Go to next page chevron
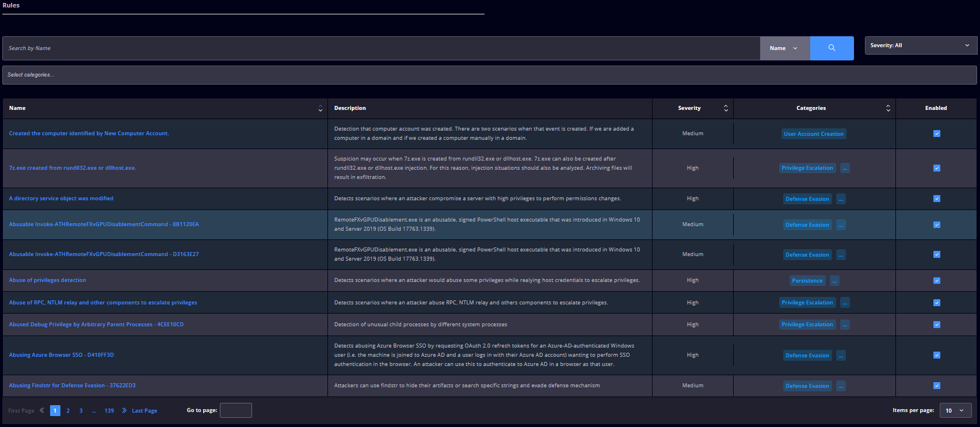This screenshot has width=980, height=427. [124, 410]
